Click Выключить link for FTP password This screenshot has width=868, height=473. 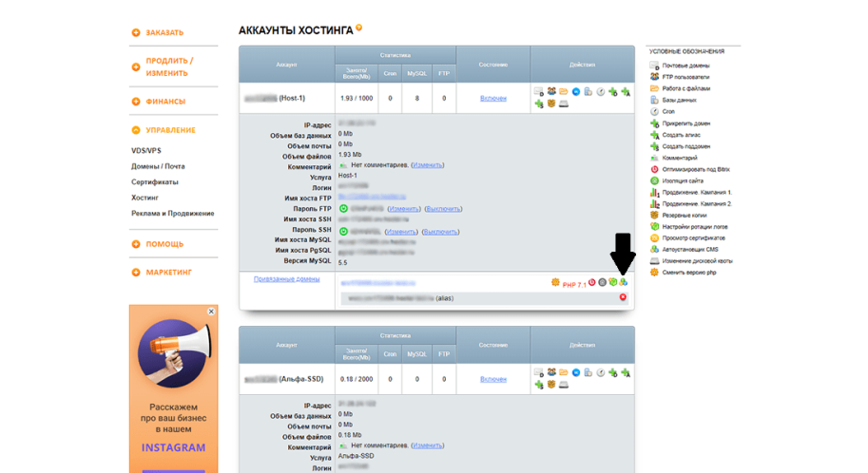[443, 209]
